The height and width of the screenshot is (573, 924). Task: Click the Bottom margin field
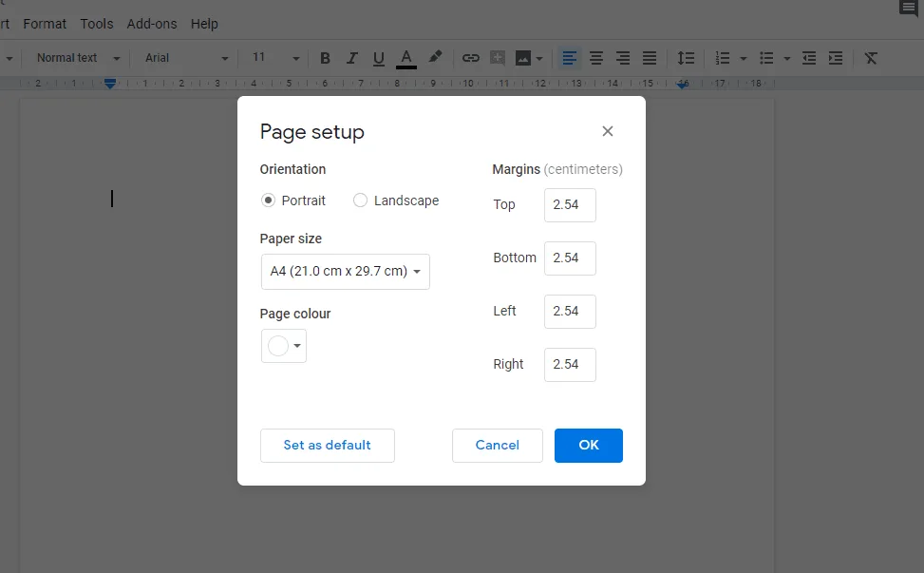tap(570, 258)
